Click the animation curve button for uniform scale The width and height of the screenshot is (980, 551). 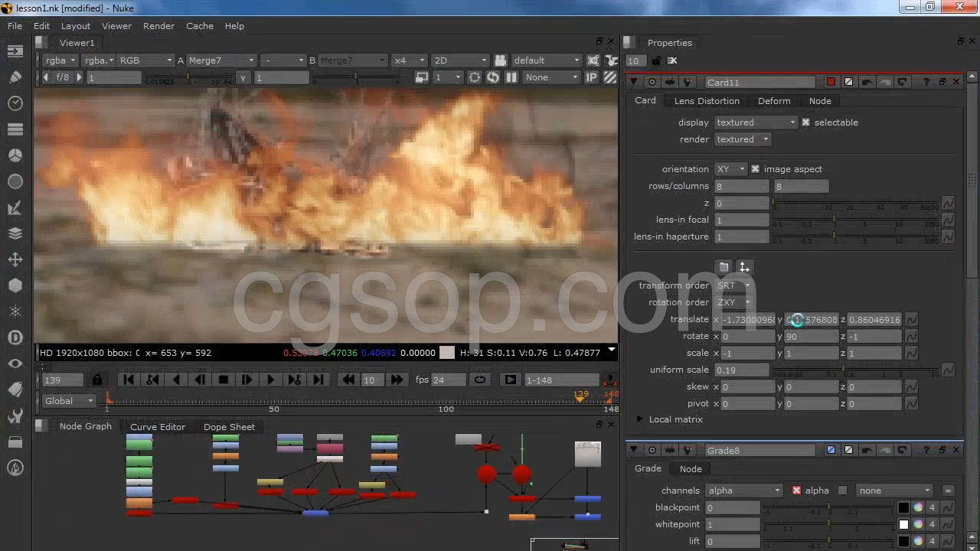tap(948, 370)
